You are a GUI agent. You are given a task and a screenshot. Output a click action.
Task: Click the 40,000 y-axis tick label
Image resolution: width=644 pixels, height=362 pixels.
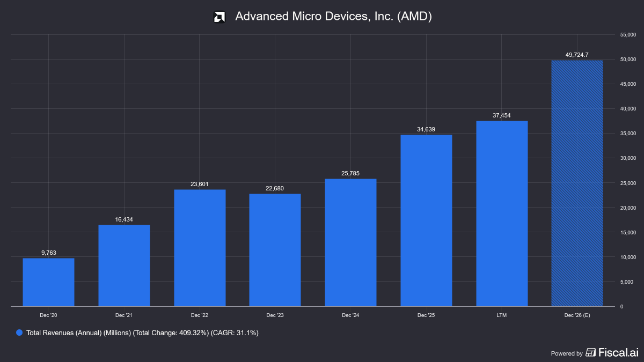click(x=628, y=108)
